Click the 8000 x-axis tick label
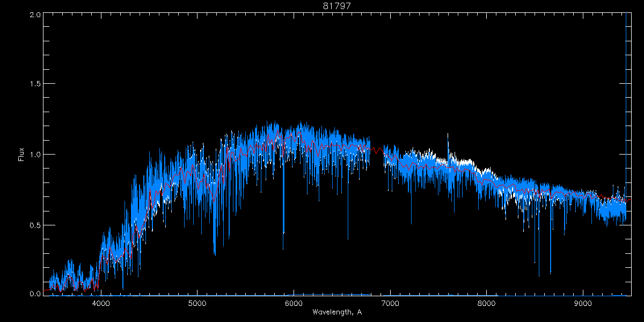Viewport: 644px width, 322px height. (487, 303)
